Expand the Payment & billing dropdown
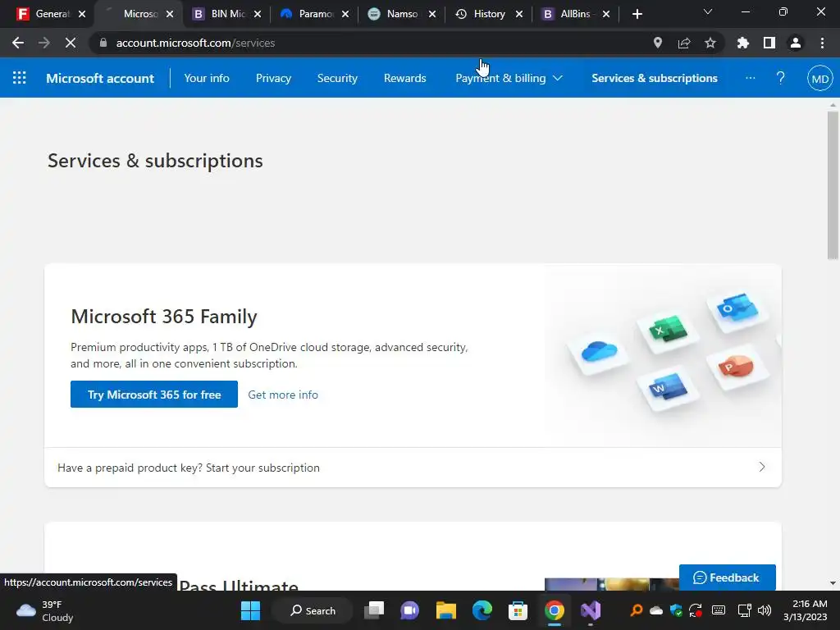Screen dimensions: 840x630 click(509, 78)
